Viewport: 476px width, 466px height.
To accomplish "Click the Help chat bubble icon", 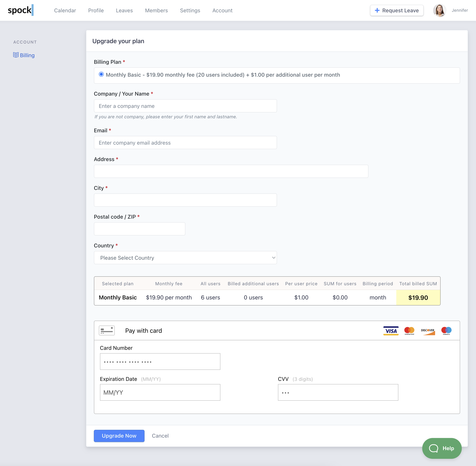I will (433, 448).
